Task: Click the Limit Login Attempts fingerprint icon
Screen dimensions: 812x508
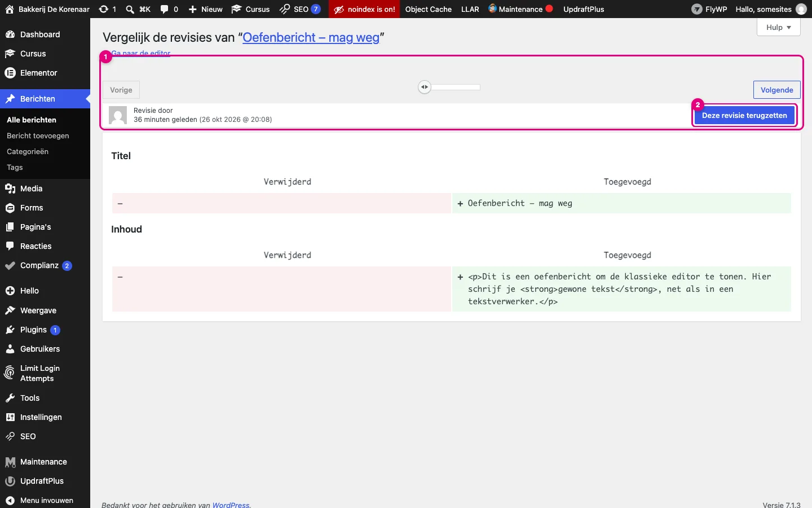Action: (x=10, y=373)
